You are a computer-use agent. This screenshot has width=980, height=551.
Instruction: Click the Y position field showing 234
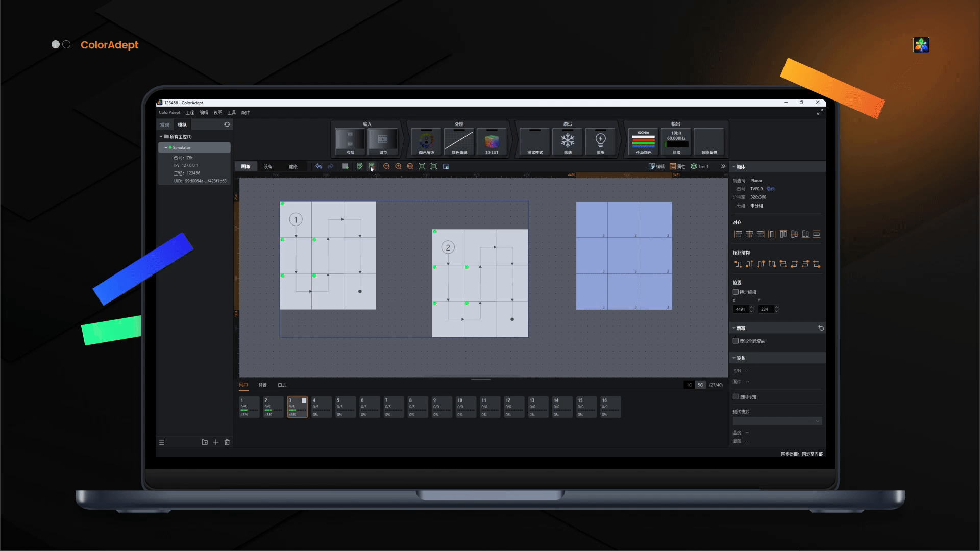pyautogui.click(x=766, y=309)
